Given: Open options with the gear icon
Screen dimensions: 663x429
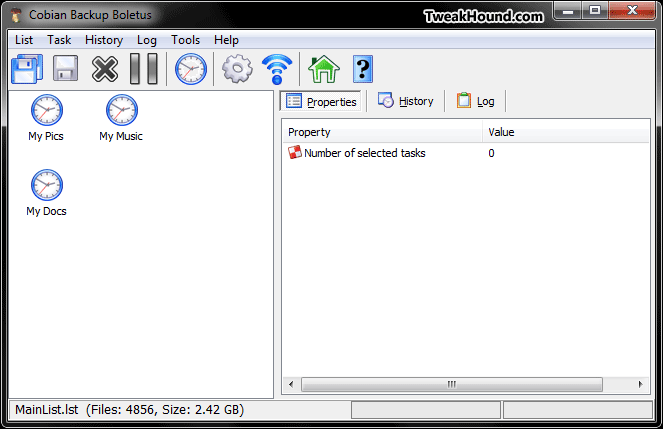Looking at the screenshot, I should [x=237, y=68].
